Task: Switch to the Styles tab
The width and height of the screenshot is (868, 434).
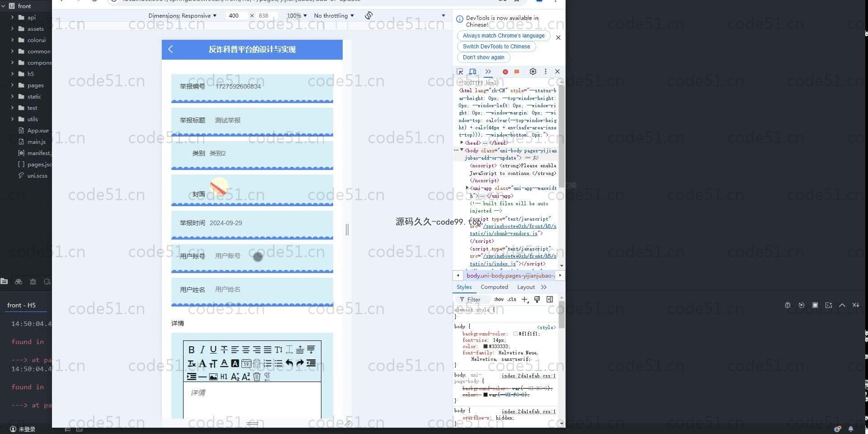Action: click(464, 287)
